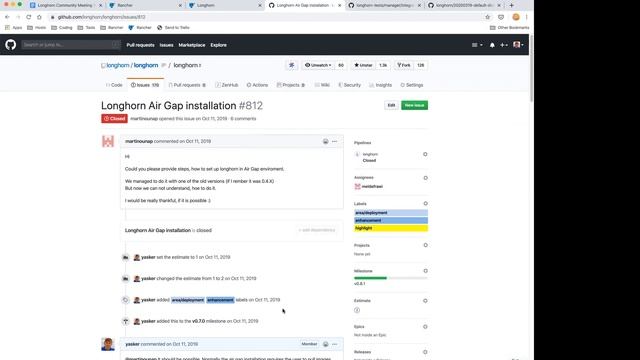Open the user avatar menu

(518, 45)
